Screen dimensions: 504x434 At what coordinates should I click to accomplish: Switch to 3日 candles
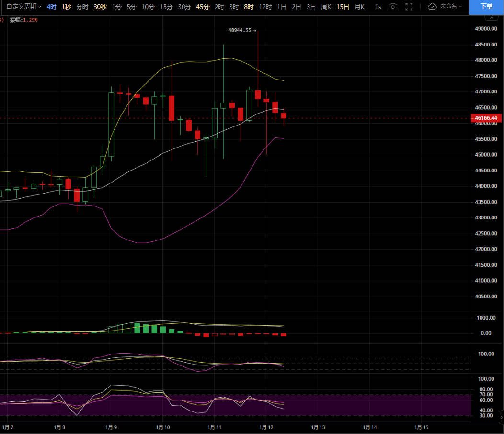311,7
